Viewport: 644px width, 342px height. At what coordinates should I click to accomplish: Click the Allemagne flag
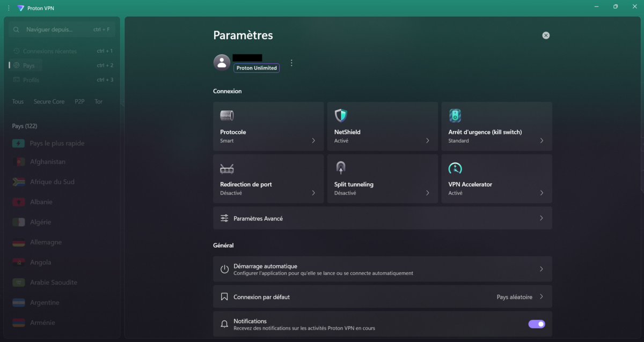[19, 242]
